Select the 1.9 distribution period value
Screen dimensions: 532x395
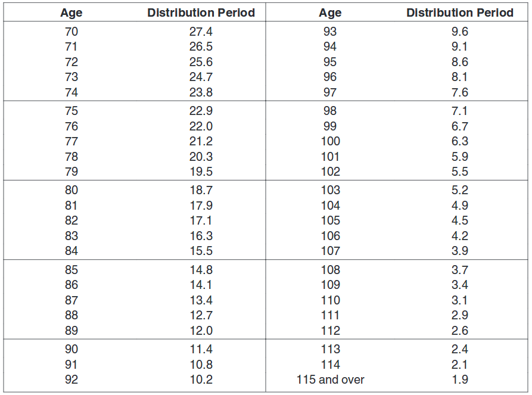coord(460,379)
